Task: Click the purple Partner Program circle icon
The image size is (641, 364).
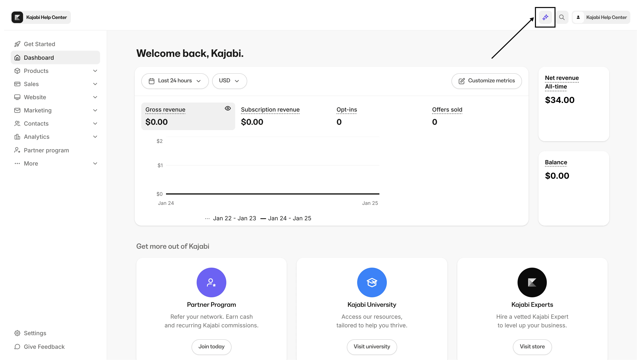Action: tap(211, 282)
